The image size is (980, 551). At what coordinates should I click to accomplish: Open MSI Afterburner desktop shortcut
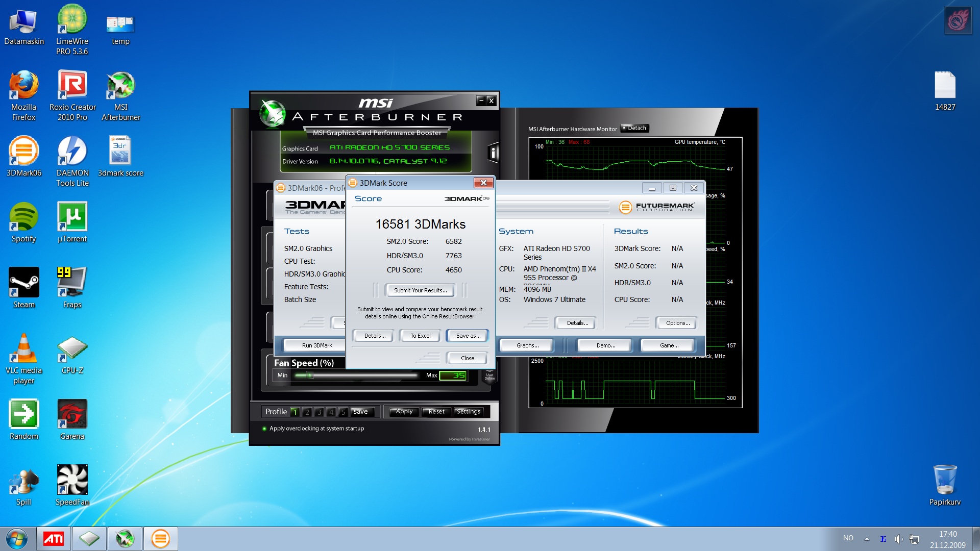tap(121, 96)
